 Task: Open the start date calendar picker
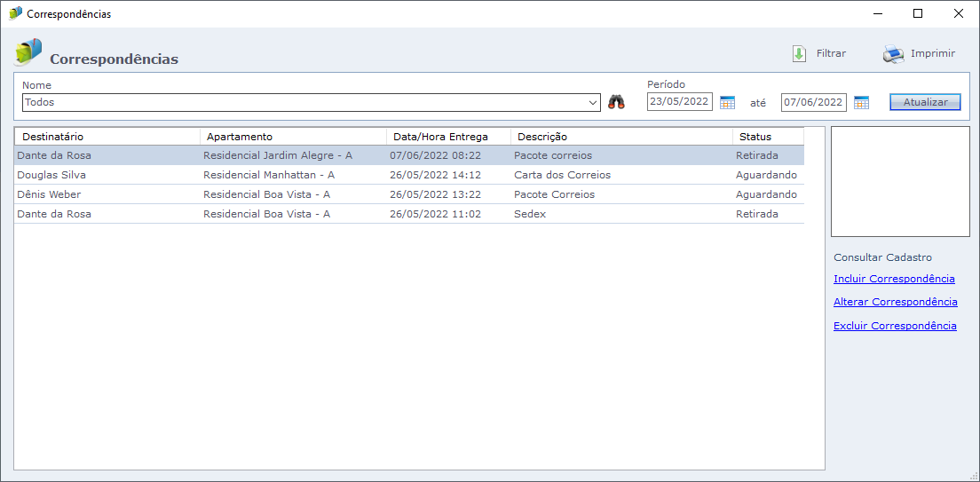click(727, 102)
